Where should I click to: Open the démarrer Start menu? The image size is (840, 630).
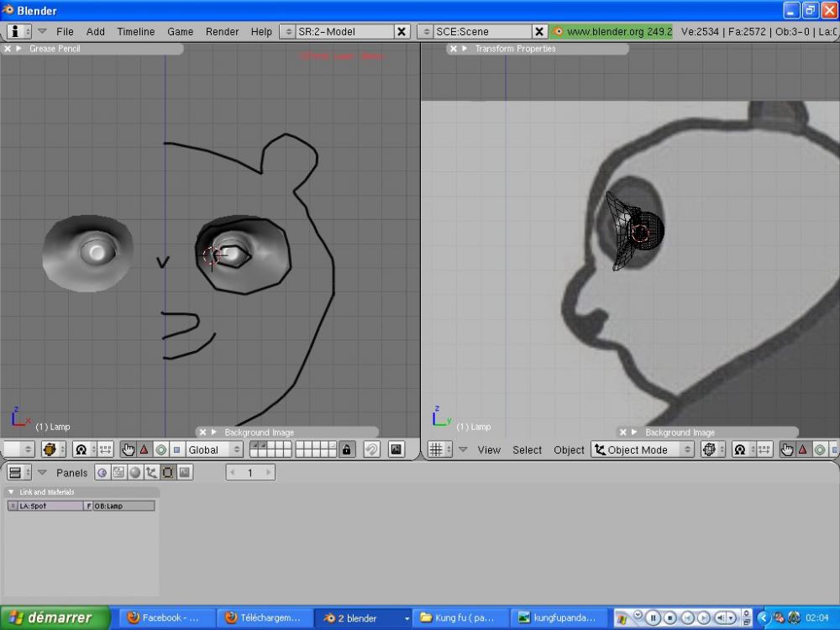[x=55, y=617]
